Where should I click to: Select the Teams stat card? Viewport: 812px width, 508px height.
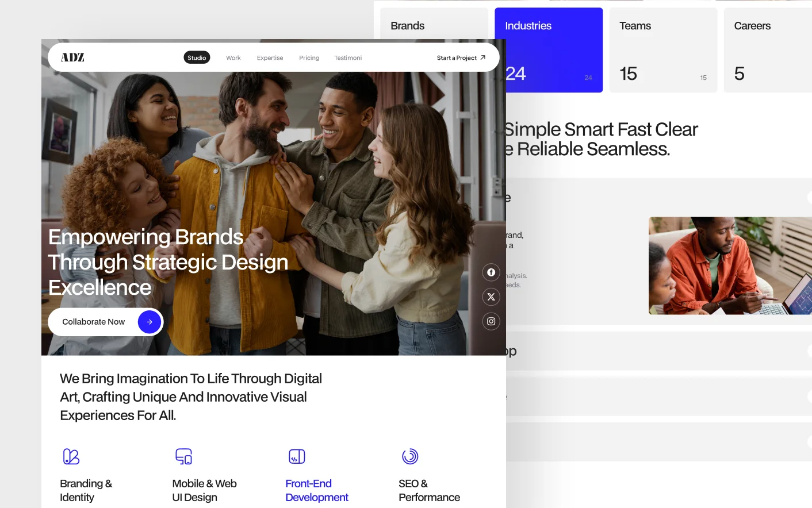(662, 50)
